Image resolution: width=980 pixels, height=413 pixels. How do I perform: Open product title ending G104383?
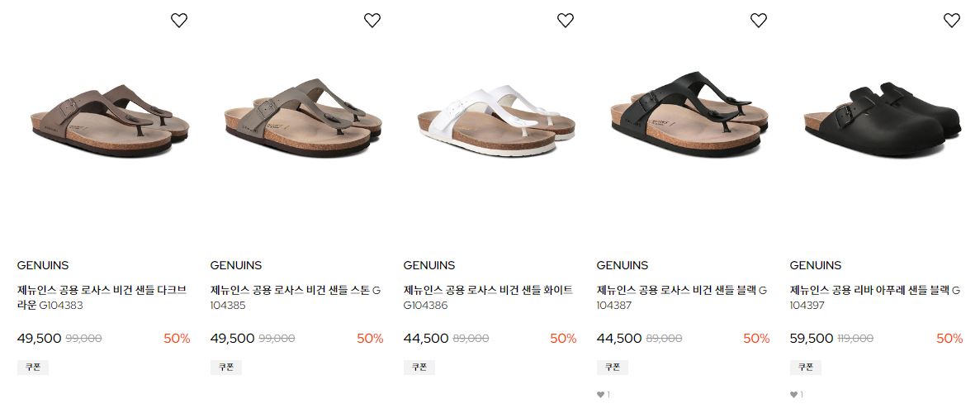point(102,298)
